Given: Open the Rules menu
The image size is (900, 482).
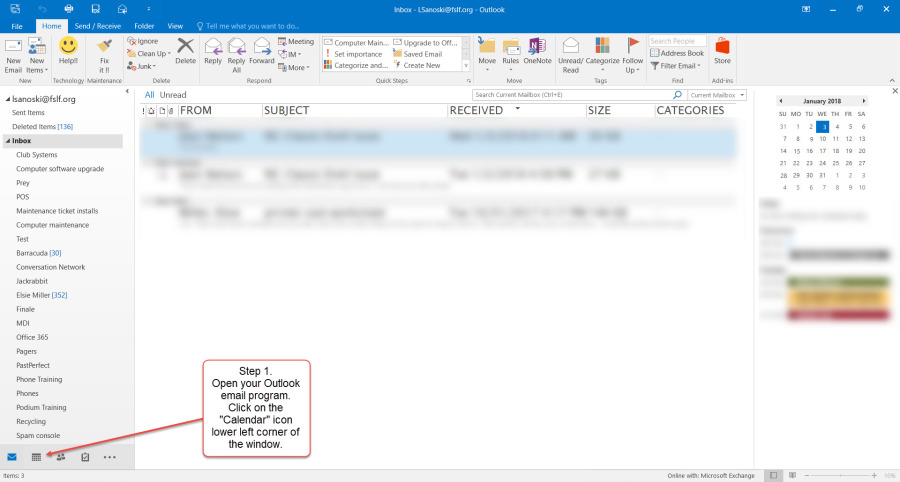Looking at the screenshot, I should (x=510, y=56).
